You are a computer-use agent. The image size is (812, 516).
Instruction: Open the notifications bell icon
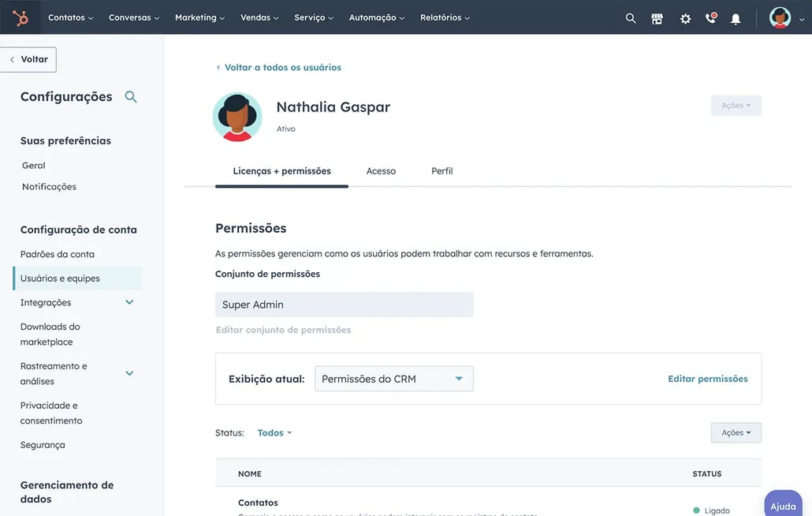735,17
